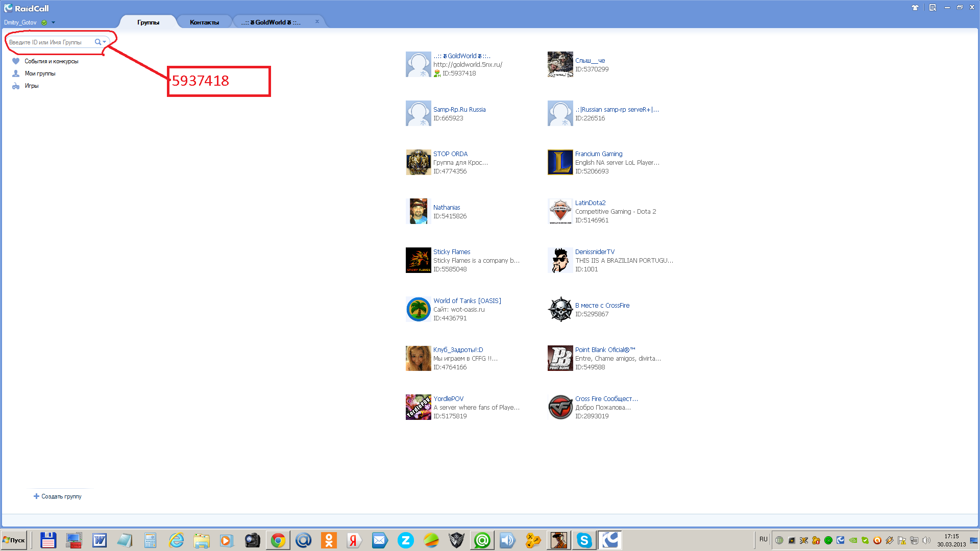Click the Пуск start button
980x551 pixels.
(x=14, y=540)
